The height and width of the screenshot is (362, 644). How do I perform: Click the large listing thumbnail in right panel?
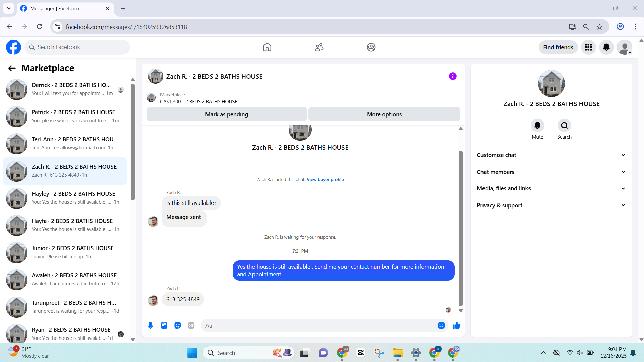tap(551, 84)
